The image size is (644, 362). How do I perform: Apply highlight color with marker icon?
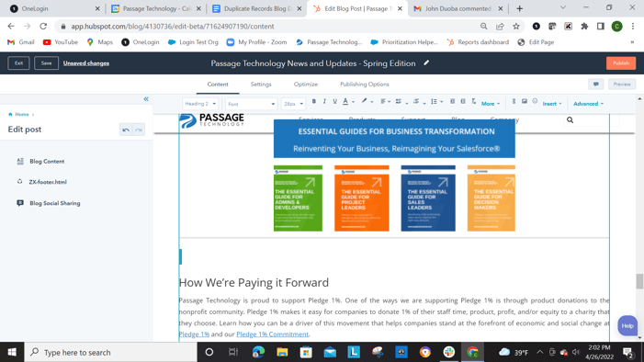(364, 101)
